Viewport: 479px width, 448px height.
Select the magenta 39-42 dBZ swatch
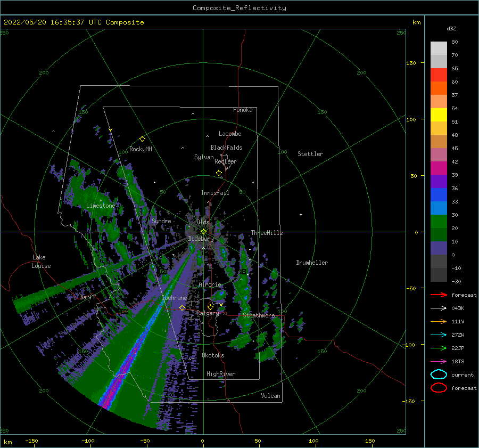click(439, 168)
